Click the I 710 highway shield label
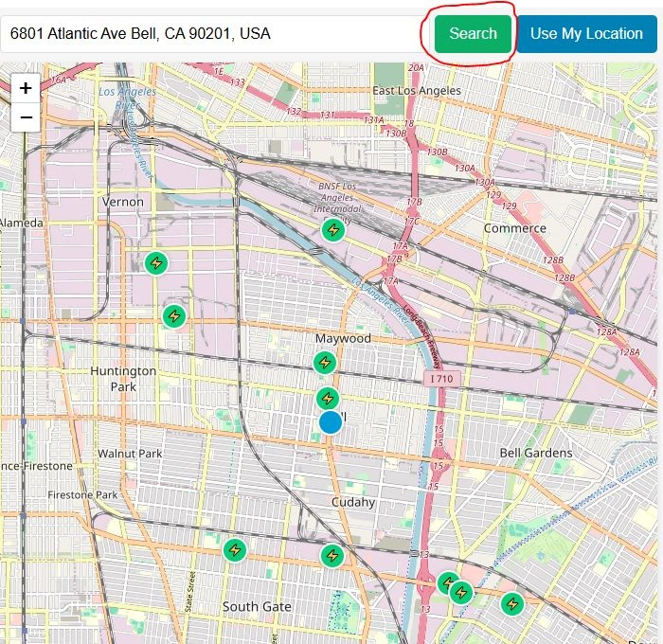 [x=442, y=379]
